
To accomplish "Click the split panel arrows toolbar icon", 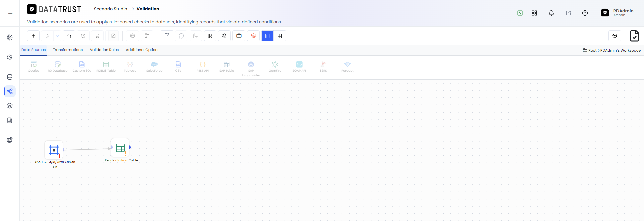I will tap(210, 36).
